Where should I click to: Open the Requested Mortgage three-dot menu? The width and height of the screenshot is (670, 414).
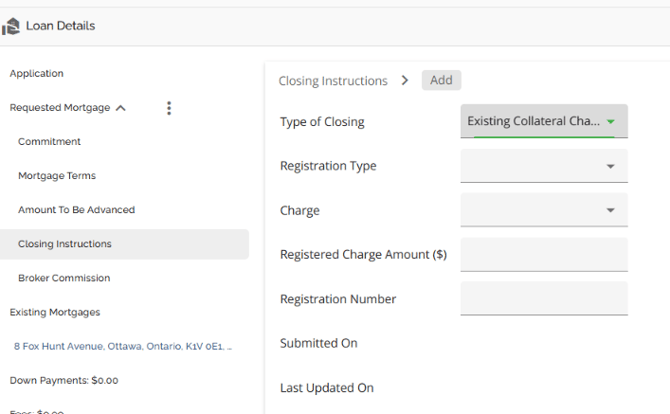click(x=169, y=108)
